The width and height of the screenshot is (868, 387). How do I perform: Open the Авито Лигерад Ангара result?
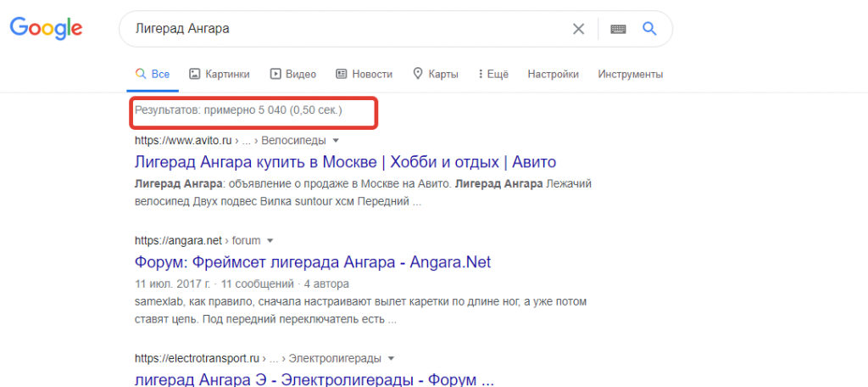346,162
